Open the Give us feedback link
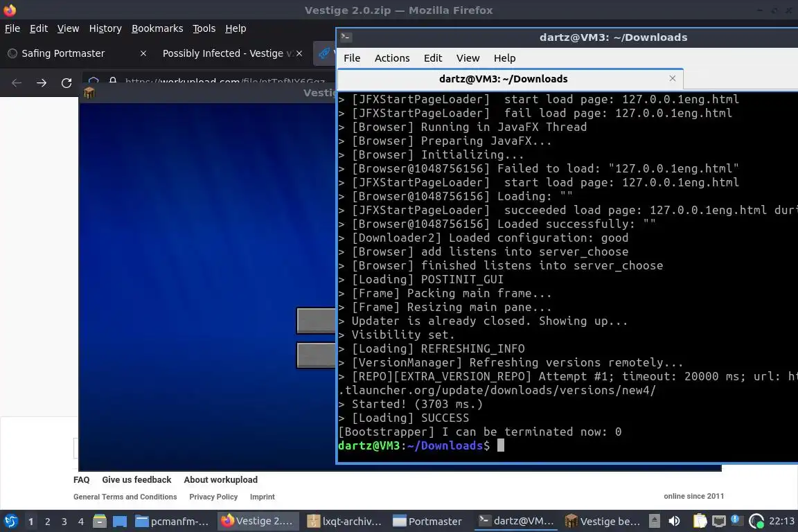 click(x=136, y=479)
